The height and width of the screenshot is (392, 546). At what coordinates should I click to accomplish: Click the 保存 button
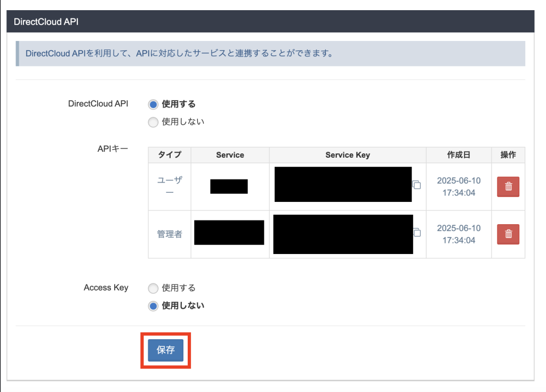[165, 350]
